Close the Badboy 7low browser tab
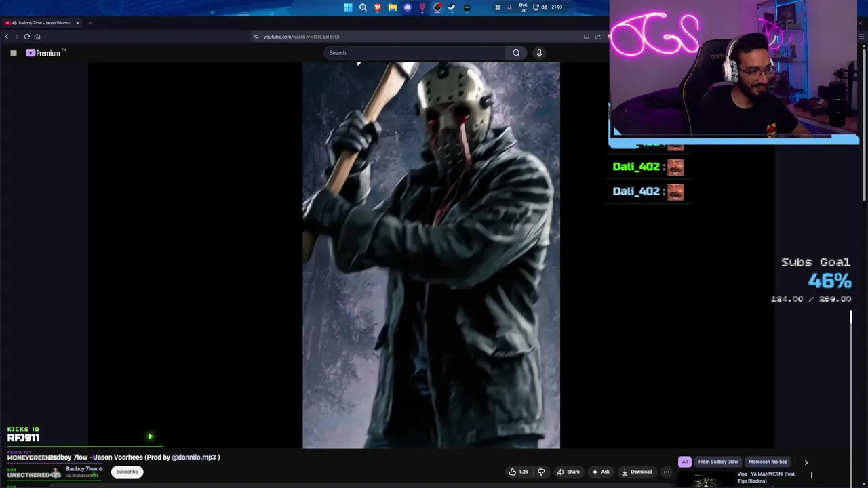 point(77,23)
